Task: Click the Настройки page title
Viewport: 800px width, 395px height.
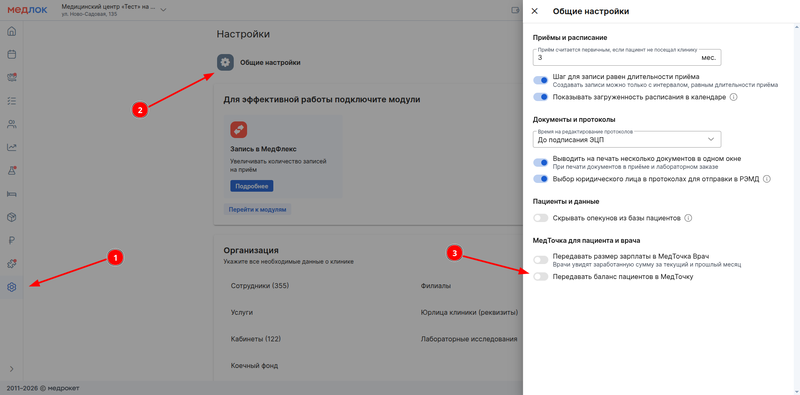Action: coord(243,34)
